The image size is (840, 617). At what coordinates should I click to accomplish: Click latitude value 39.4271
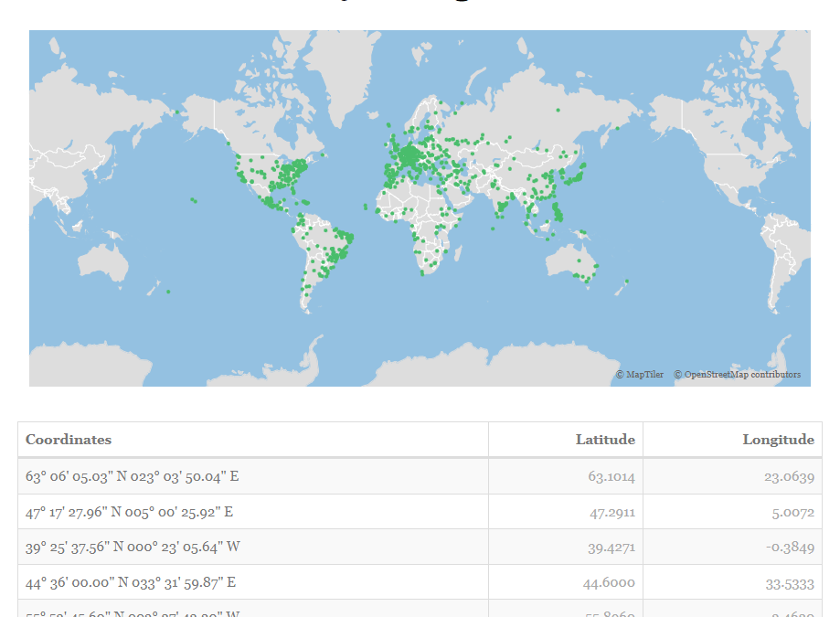[611, 548]
